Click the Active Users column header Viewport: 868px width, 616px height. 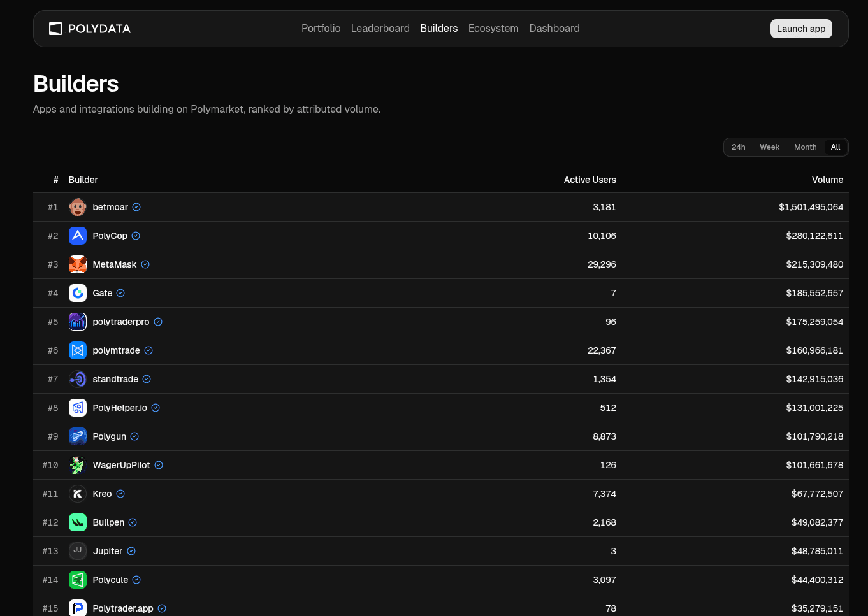click(590, 180)
